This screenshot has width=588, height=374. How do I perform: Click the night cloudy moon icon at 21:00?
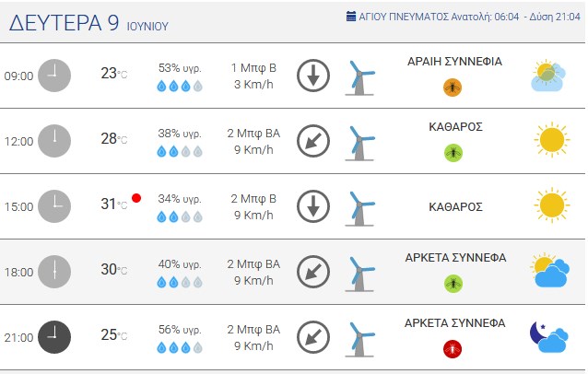point(549,336)
